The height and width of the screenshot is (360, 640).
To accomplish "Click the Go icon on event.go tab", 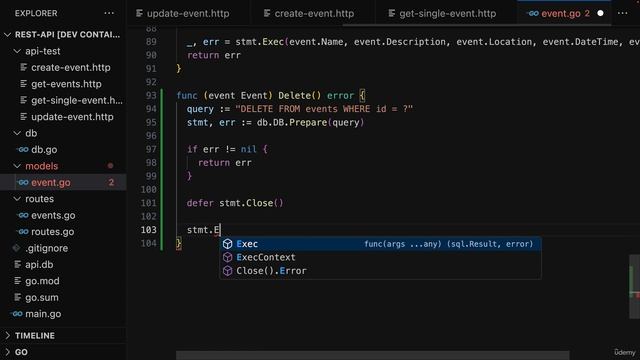I will click(533, 13).
